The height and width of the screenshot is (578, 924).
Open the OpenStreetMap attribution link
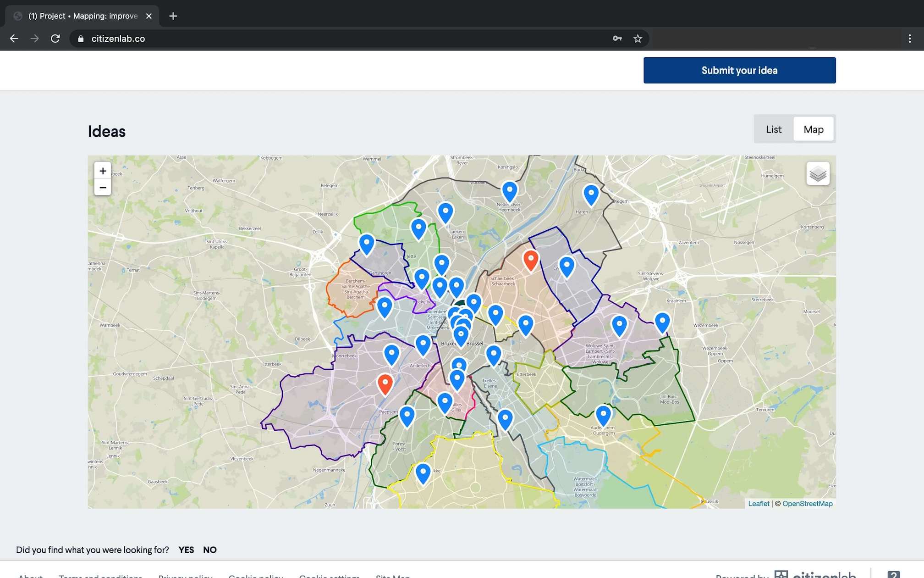(807, 503)
